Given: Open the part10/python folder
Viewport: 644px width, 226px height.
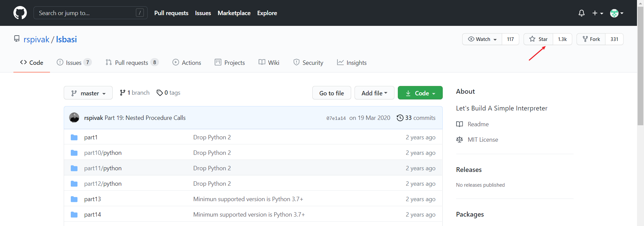Looking at the screenshot, I should [103, 153].
